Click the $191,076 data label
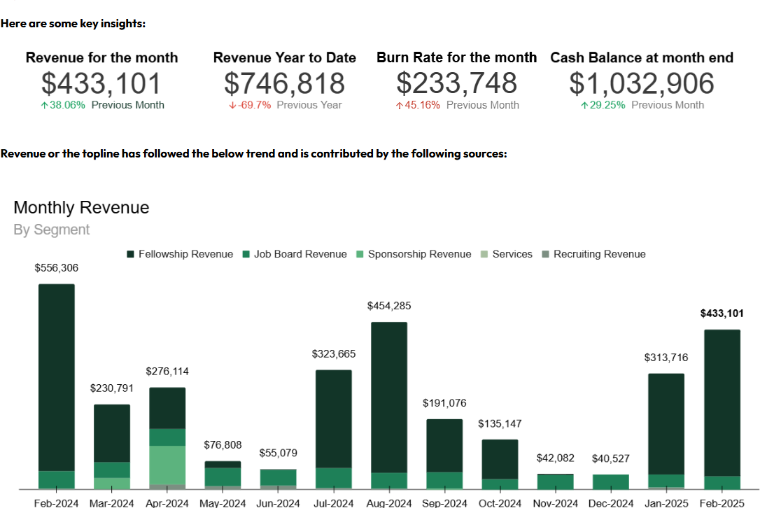 pyautogui.click(x=445, y=403)
